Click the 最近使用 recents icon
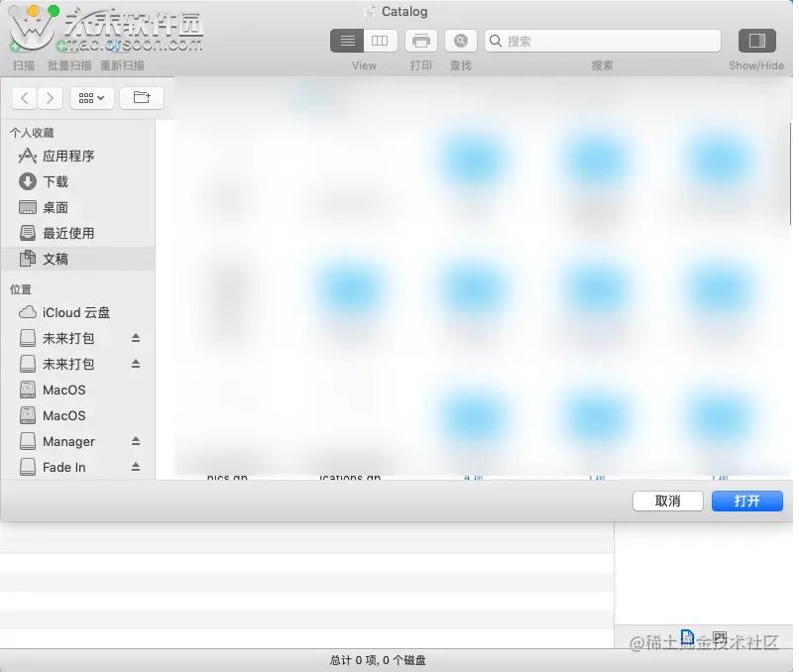This screenshot has height=672, width=799. click(x=28, y=233)
